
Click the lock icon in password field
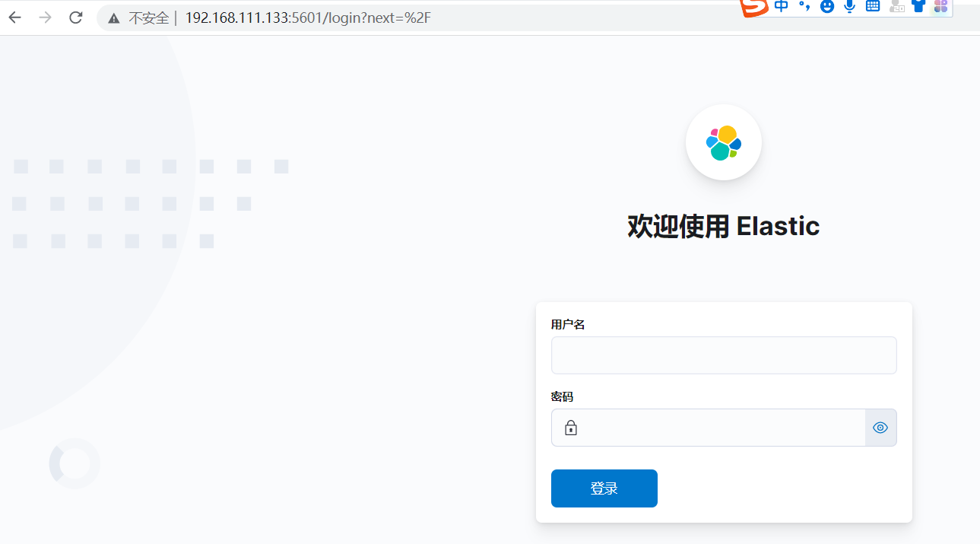click(571, 428)
